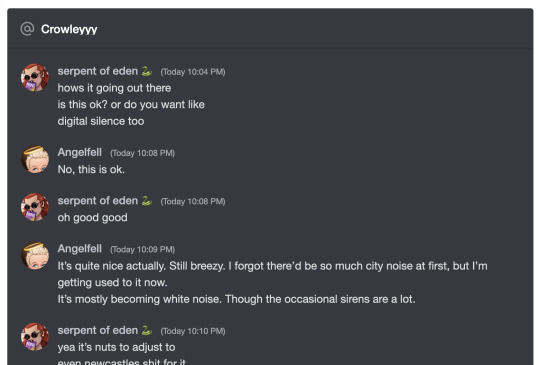Select the message 'oh good good'
Viewport: 540px width, 365px height.
point(93,218)
